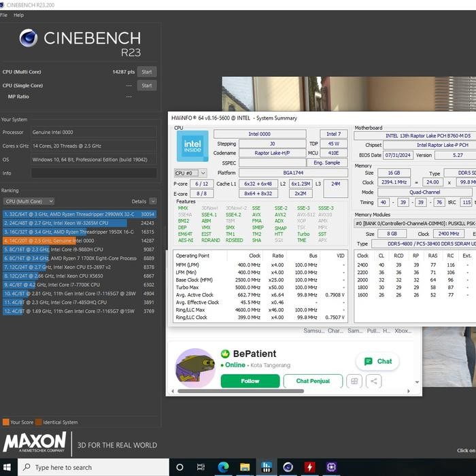The width and height of the screenshot is (476, 476).
Task: Open Cortana from the taskbar
Action: click(x=180, y=467)
